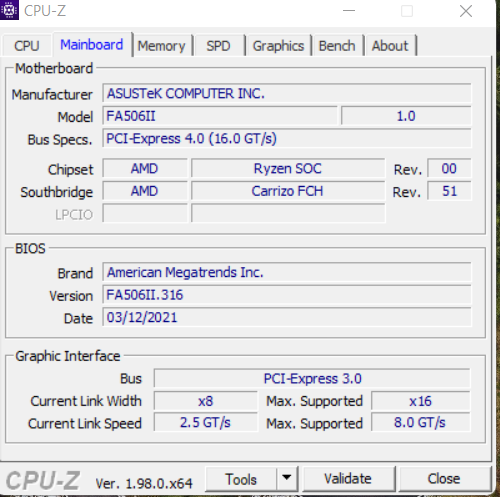The width and height of the screenshot is (500, 497).
Task: Click Current Link Width x8 value
Action: (206, 401)
